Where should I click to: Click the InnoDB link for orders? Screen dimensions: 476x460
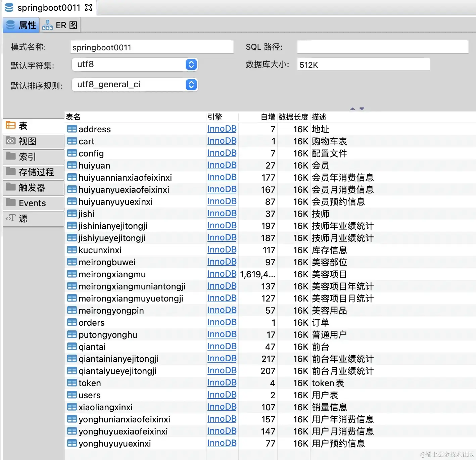coord(222,322)
